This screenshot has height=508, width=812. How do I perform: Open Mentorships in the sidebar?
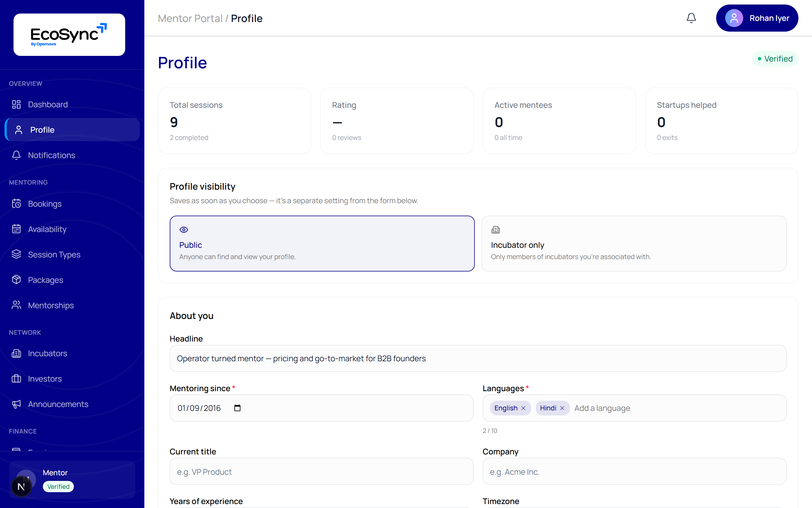click(x=72, y=305)
